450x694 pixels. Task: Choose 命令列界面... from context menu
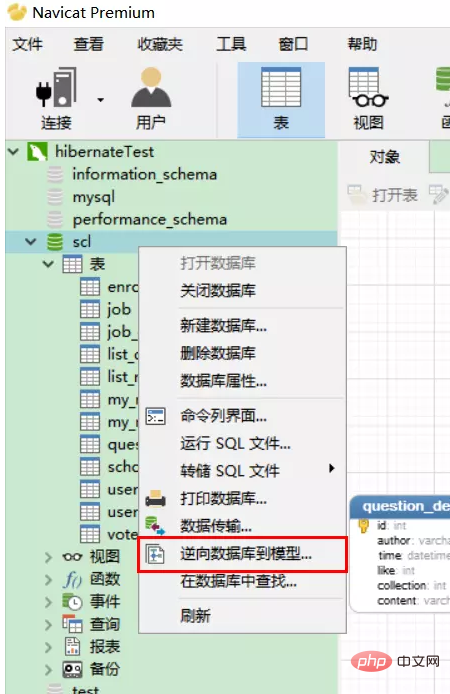(x=223, y=416)
